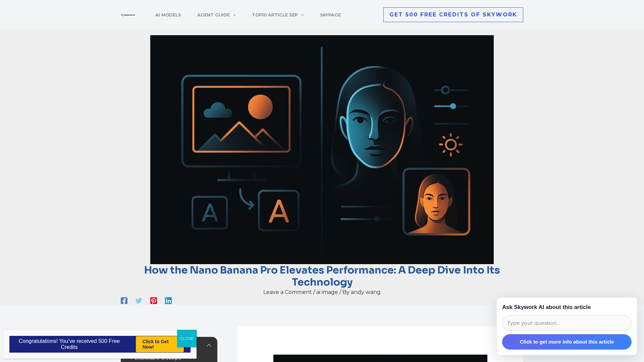Click to get more info about article
Viewport: 644px width, 362px height.
pos(567,342)
